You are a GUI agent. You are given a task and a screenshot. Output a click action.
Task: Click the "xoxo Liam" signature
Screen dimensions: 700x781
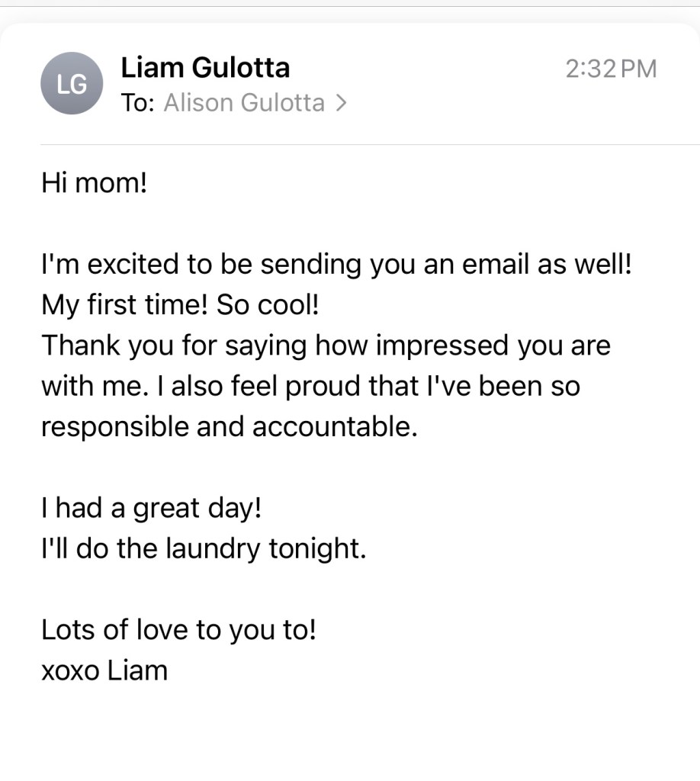click(x=104, y=670)
